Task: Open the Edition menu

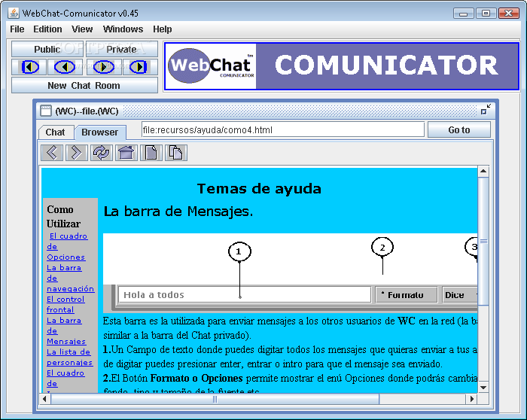Action: tap(47, 29)
